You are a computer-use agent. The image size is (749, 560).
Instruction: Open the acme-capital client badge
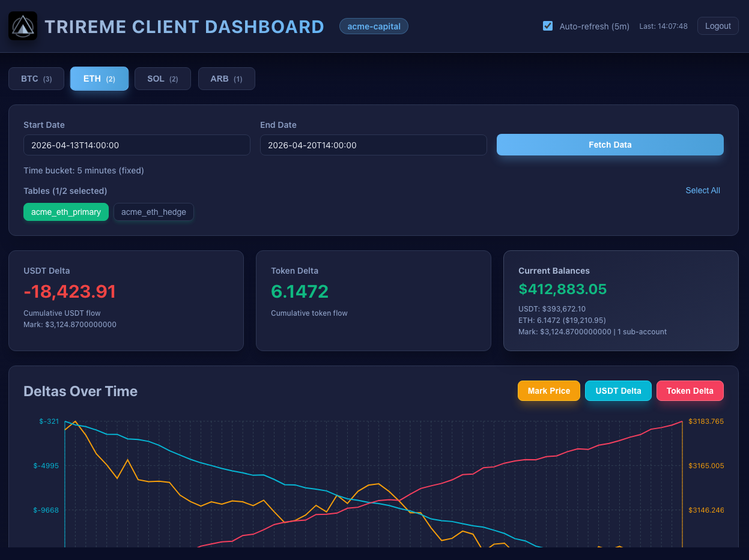(374, 26)
